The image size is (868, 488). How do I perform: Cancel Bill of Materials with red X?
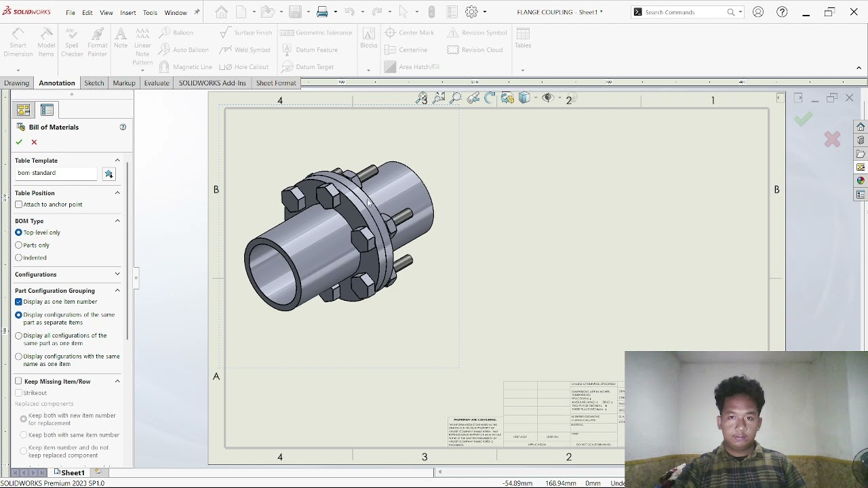(34, 142)
